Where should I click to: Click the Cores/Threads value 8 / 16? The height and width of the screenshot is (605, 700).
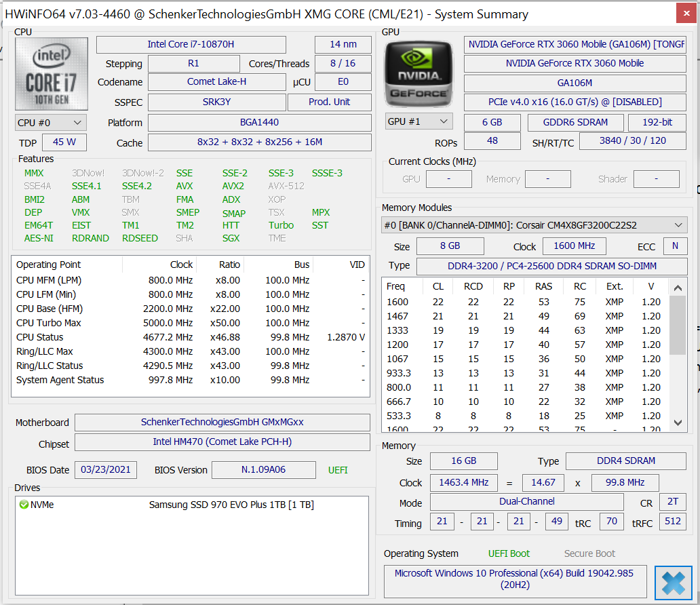(343, 63)
